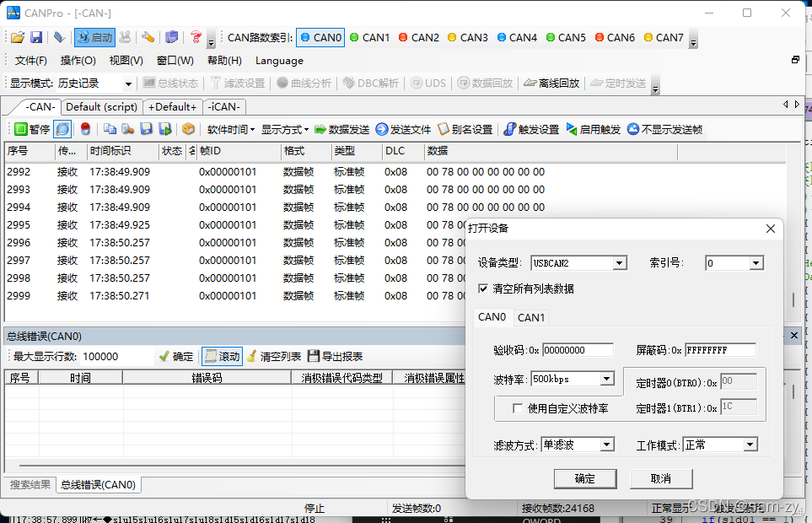Copy frames with the copy pages icon
Viewport: 812px width, 523px height.
[110, 129]
